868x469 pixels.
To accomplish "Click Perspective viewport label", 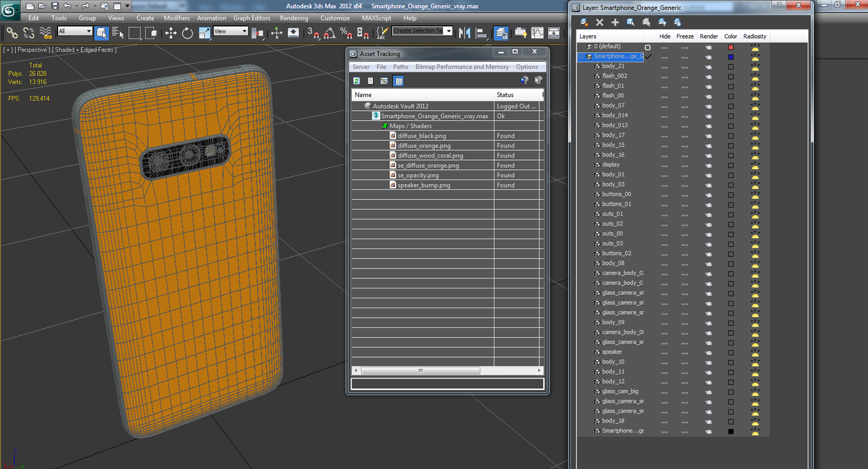I will pyautogui.click(x=32, y=50).
